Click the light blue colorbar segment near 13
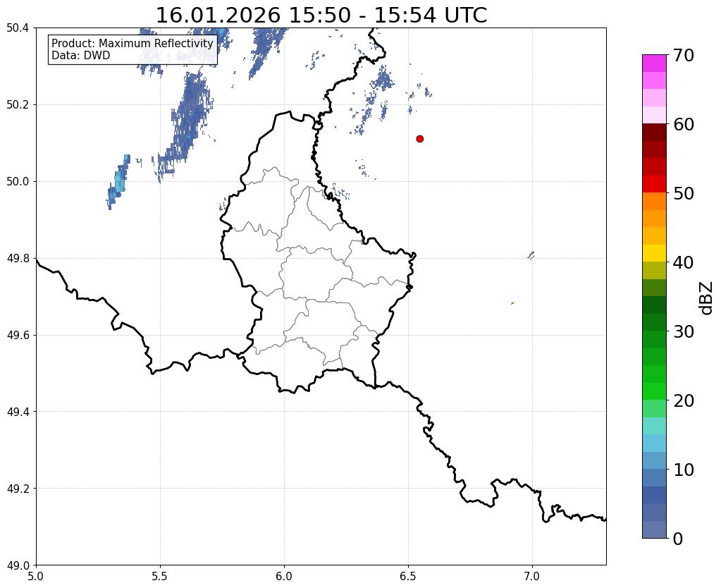 pos(654,443)
